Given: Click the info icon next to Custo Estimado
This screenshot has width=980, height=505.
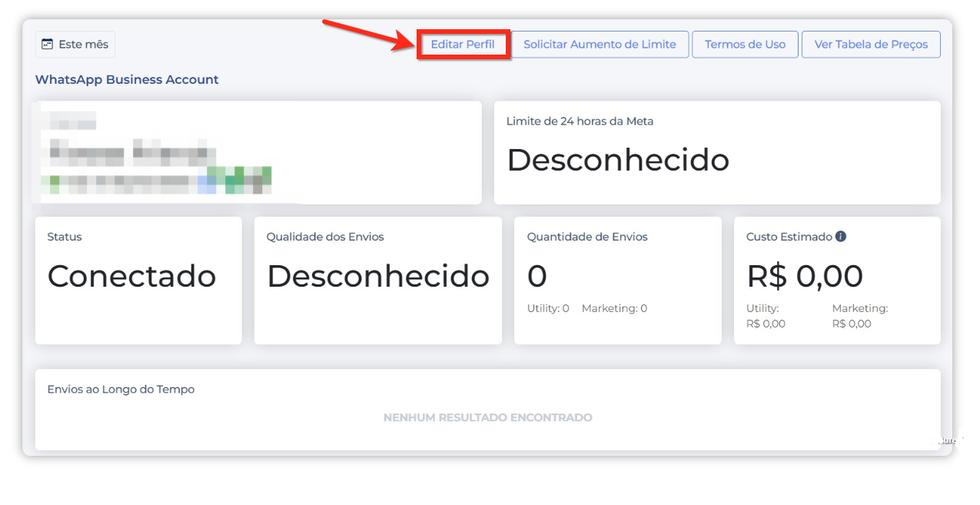Looking at the screenshot, I should pos(841,237).
